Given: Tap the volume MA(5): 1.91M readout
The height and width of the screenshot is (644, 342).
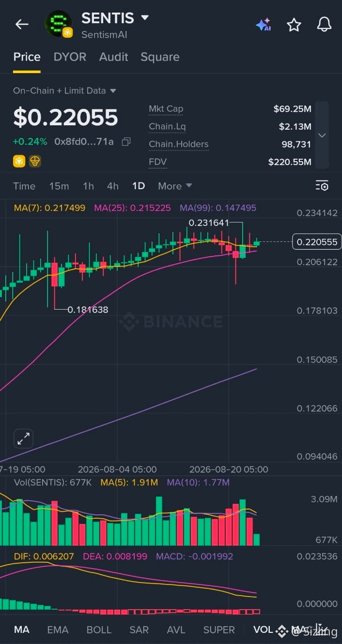Looking at the screenshot, I should pos(129,482).
